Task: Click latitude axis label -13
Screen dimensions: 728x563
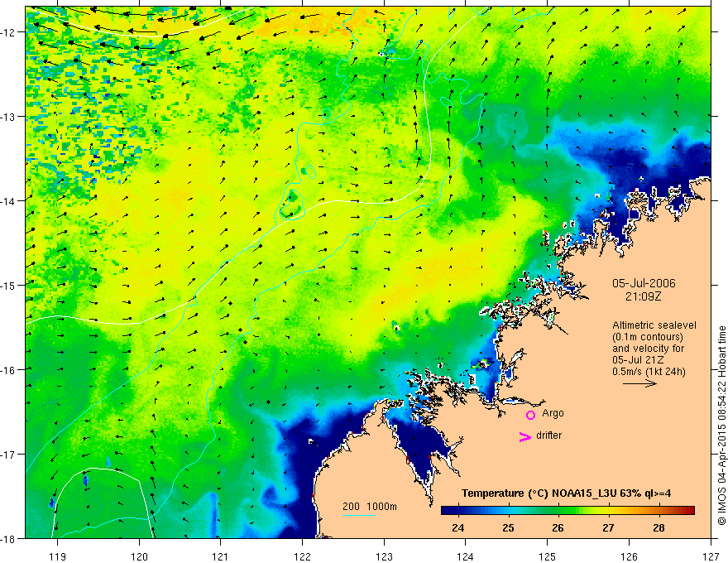Action: 9,117
